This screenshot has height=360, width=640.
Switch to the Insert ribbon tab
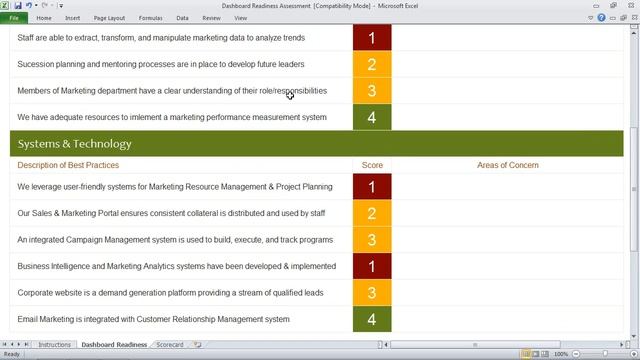[x=72, y=18]
